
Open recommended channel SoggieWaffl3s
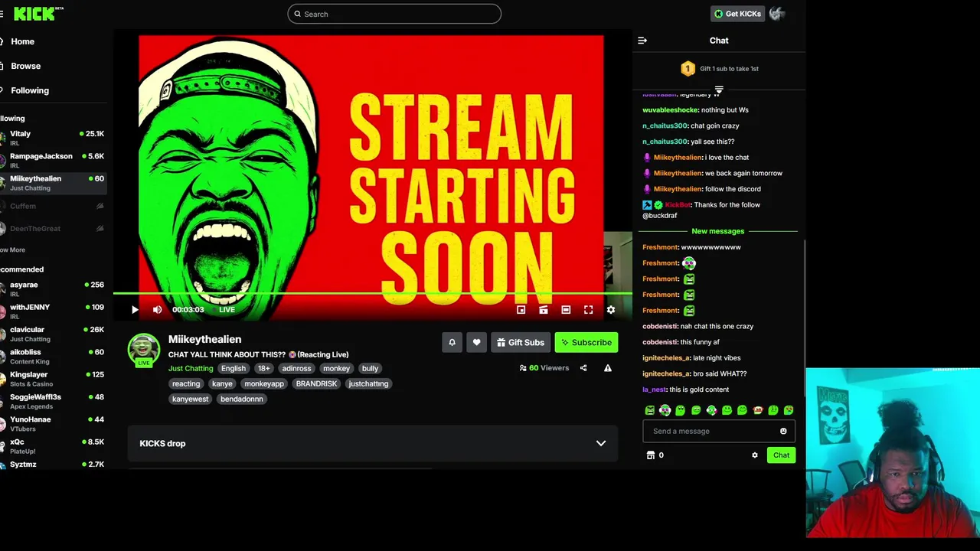pyautogui.click(x=54, y=401)
